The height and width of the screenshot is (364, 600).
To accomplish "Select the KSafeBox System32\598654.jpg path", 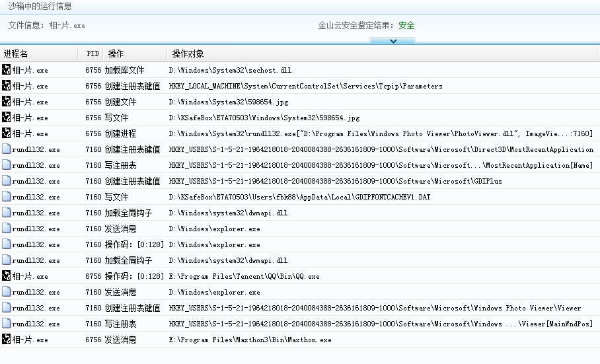I will [264, 118].
